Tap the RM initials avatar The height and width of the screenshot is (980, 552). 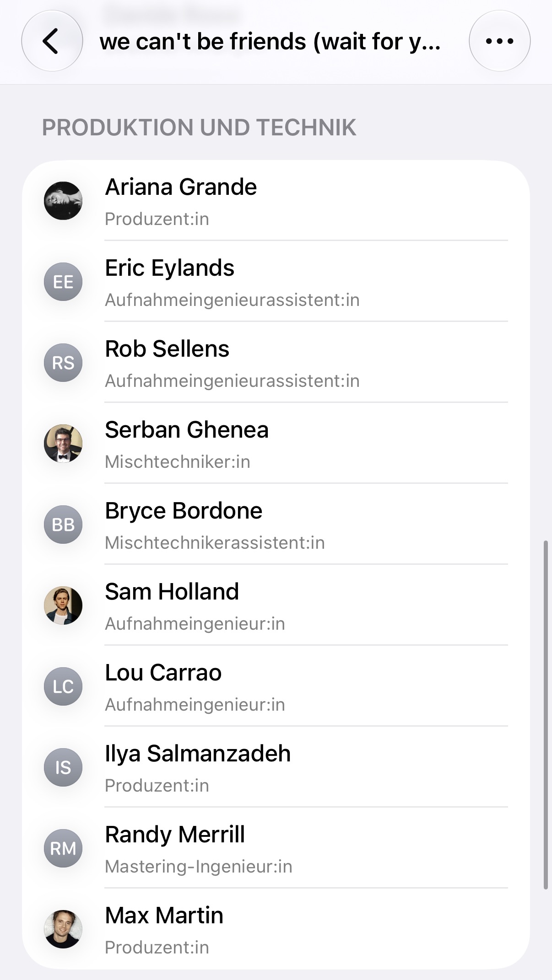click(x=63, y=848)
